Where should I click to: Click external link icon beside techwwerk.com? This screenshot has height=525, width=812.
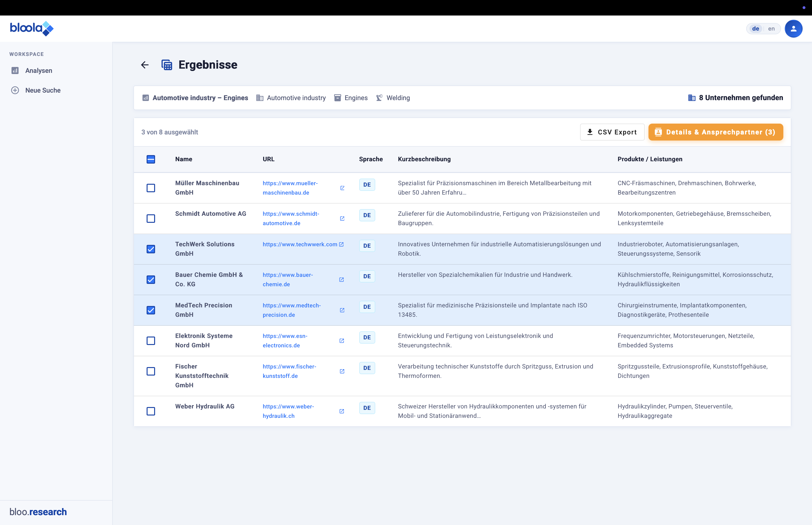[341, 244]
